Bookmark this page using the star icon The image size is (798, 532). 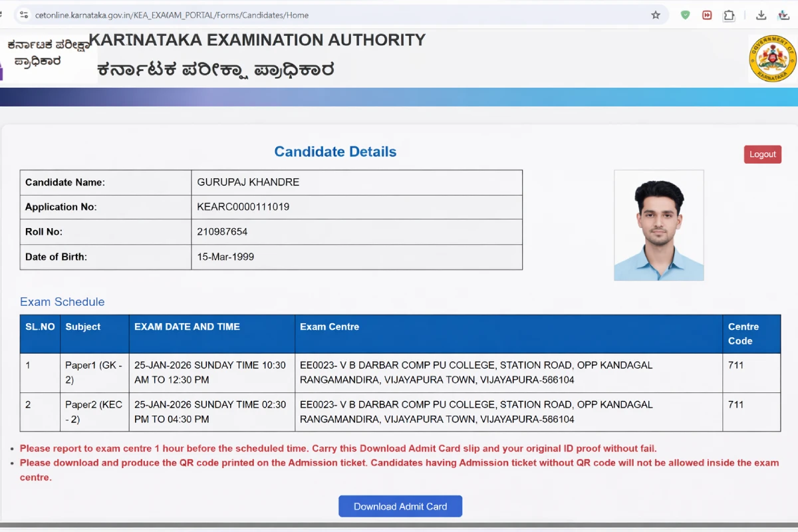coord(656,15)
